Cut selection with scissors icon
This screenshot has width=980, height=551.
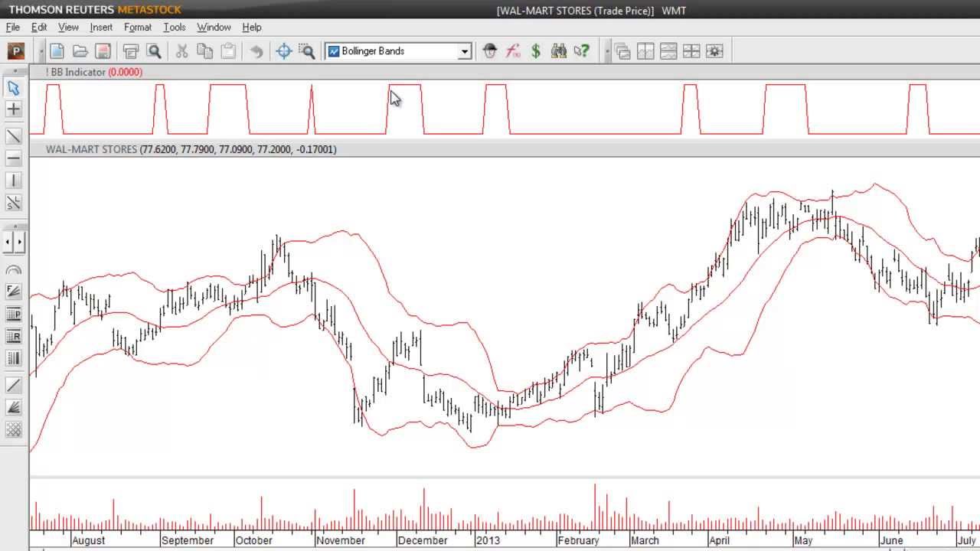181,51
